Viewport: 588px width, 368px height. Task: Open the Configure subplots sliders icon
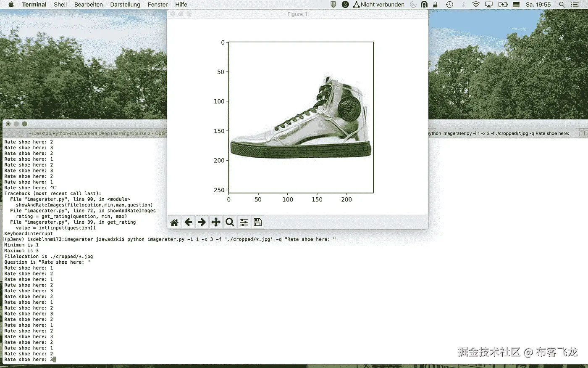244,222
